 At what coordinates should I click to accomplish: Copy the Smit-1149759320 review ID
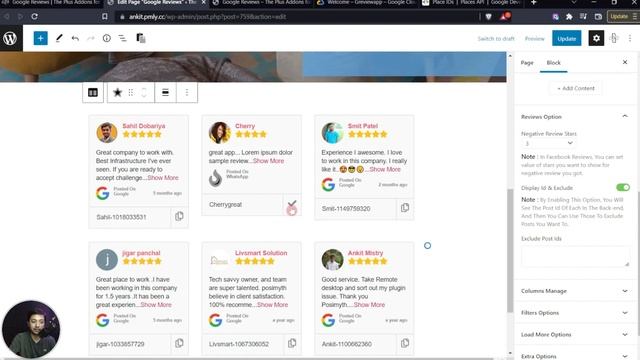[405, 208]
